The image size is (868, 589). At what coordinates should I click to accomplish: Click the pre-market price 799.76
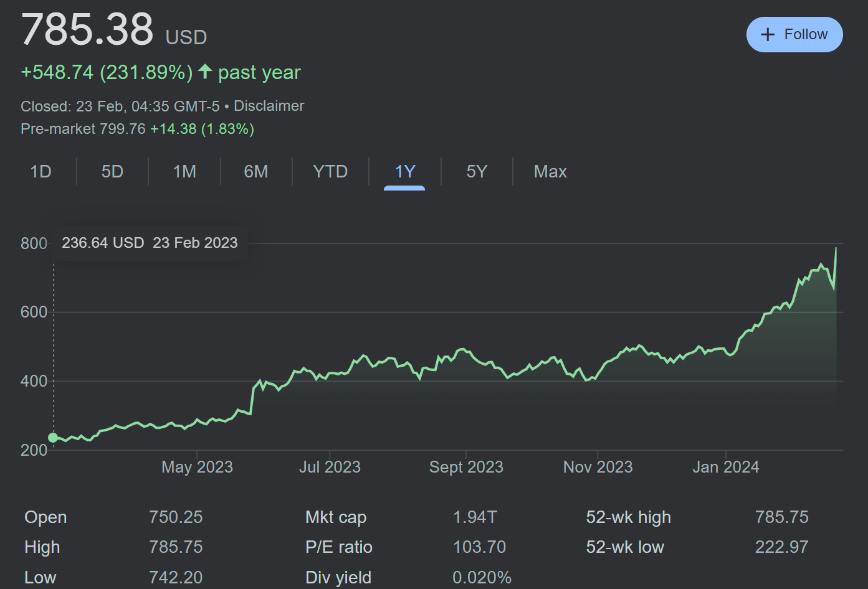coord(122,129)
